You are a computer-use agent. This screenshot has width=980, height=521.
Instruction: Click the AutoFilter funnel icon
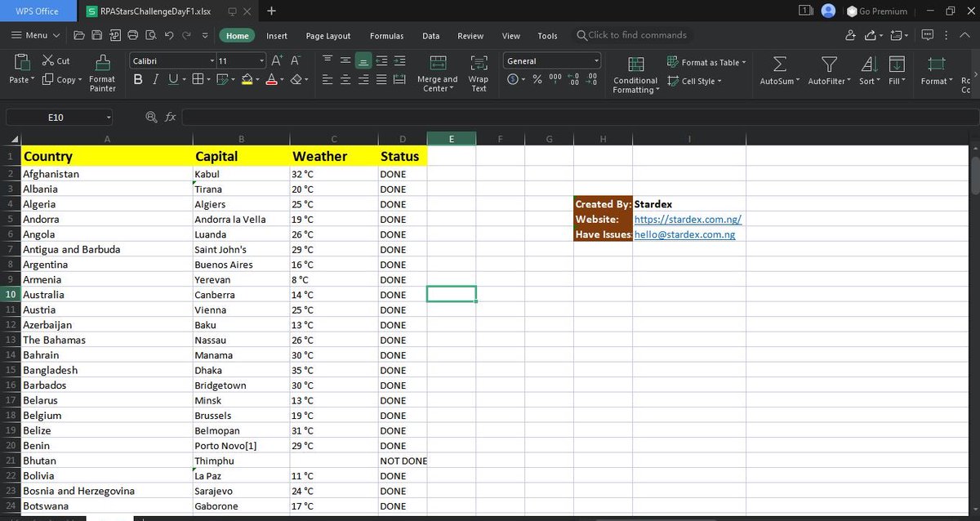coord(829,64)
